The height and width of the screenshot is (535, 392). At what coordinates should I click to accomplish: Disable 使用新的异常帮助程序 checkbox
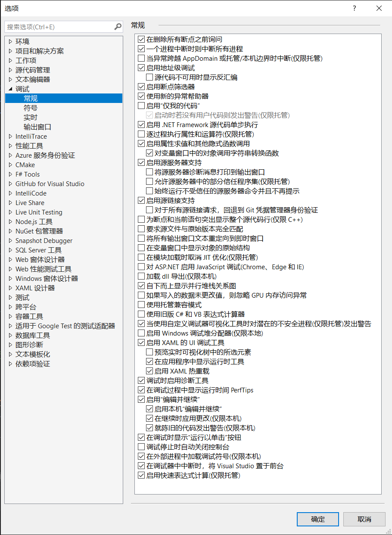[x=141, y=96]
